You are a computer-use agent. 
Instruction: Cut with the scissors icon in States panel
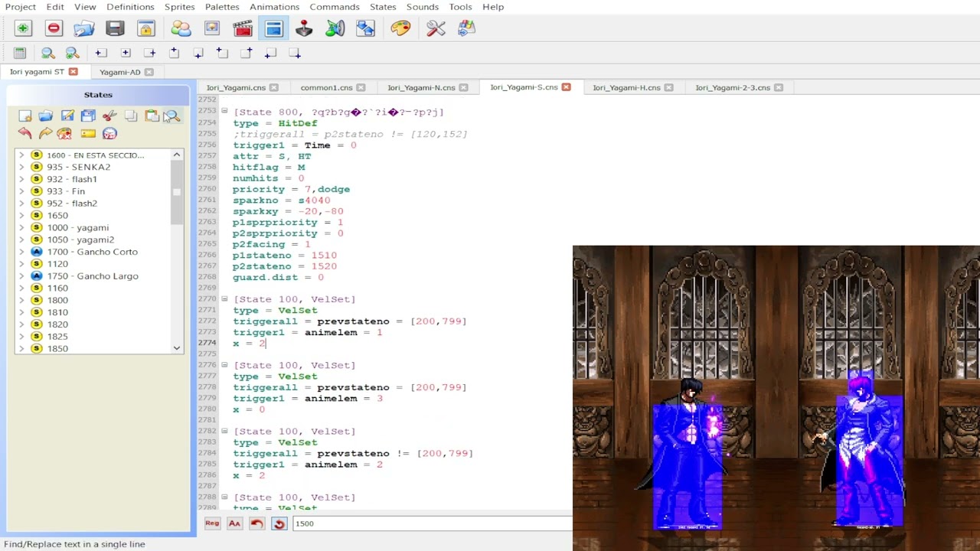coord(109,116)
